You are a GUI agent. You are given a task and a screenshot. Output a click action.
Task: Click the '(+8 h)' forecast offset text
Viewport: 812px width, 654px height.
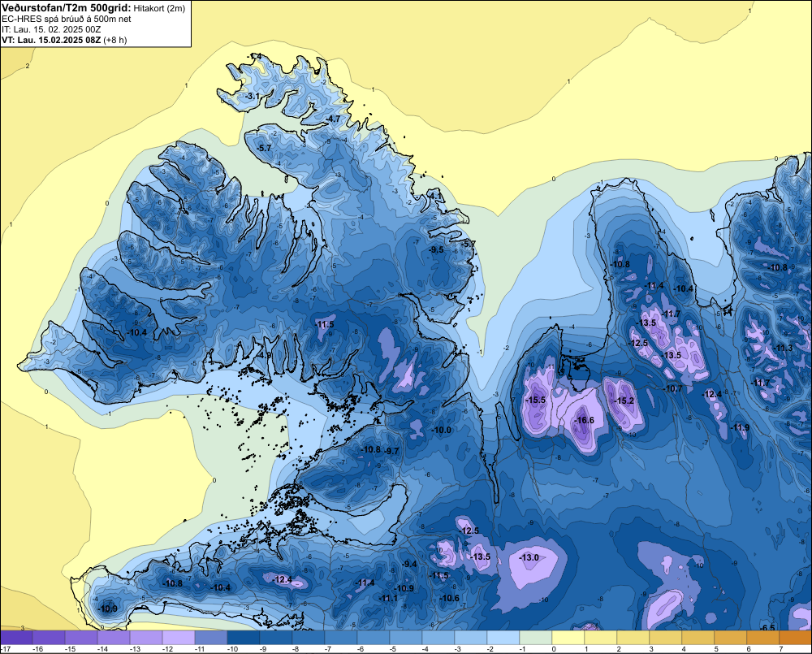[115, 40]
